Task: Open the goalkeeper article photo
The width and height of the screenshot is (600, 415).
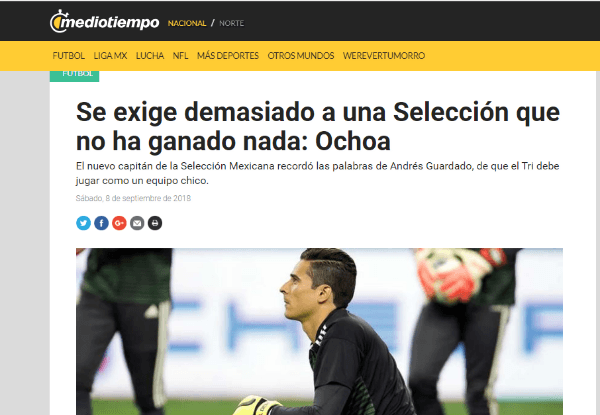Action: point(319,331)
